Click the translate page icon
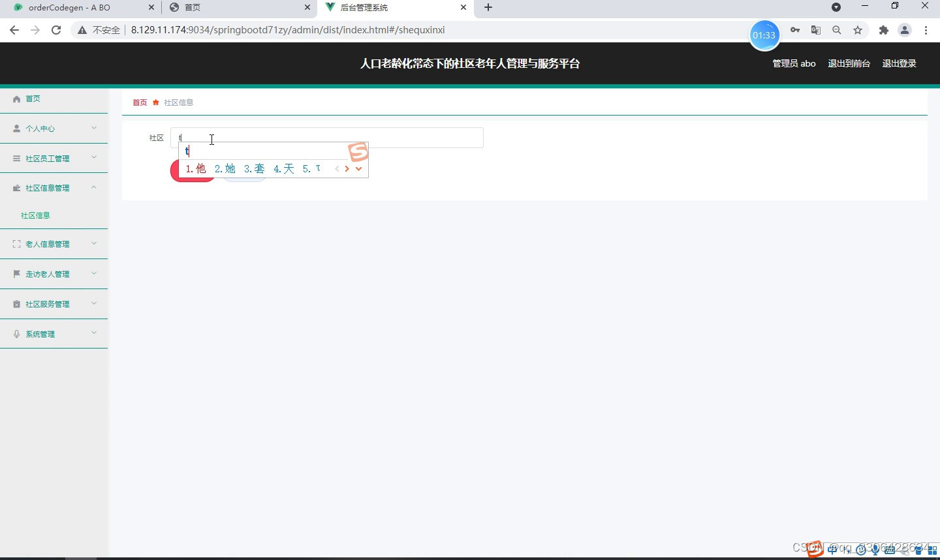Image resolution: width=940 pixels, height=560 pixels. (x=816, y=30)
